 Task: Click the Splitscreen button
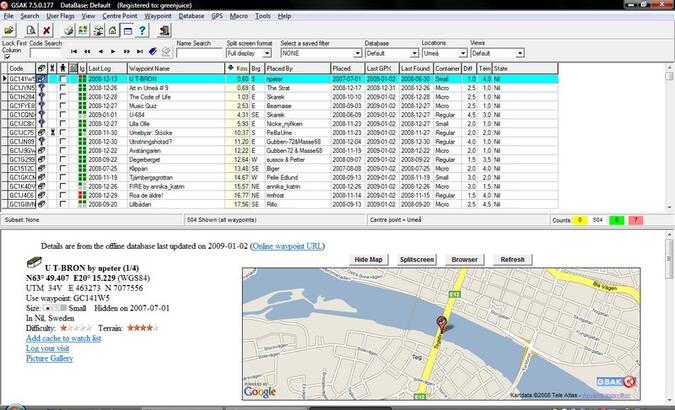416,259
